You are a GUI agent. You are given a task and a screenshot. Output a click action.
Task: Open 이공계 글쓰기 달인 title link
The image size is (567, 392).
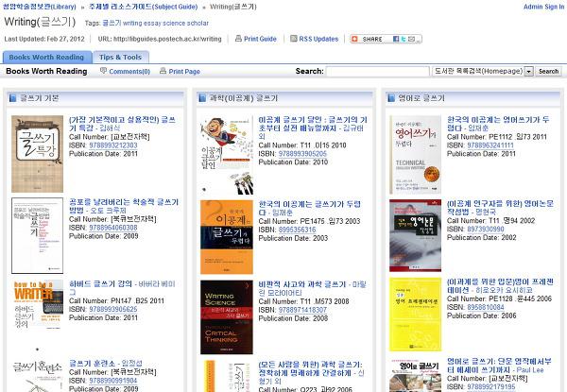(x=312, y=124)
